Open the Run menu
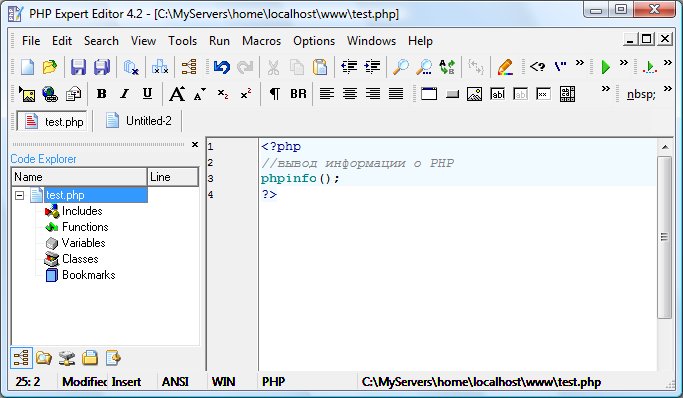Screen dimensions: 683x398 (x=219, y=41)
